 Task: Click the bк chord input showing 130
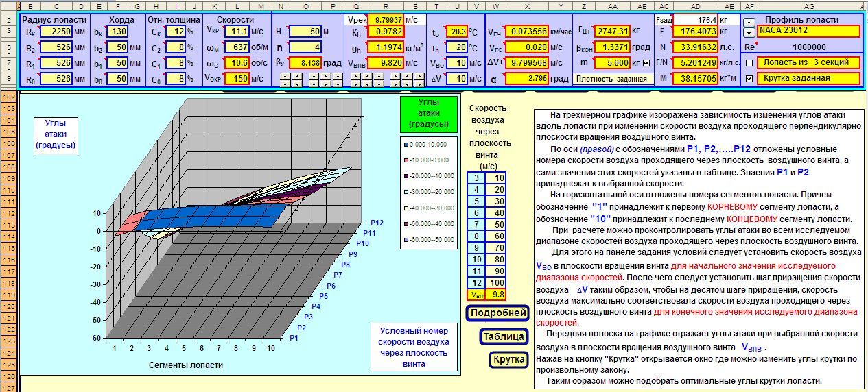point(116,32)
